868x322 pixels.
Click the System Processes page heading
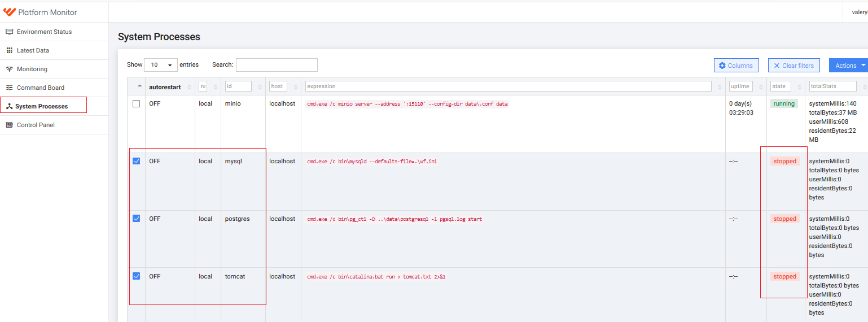coord(159,37)
